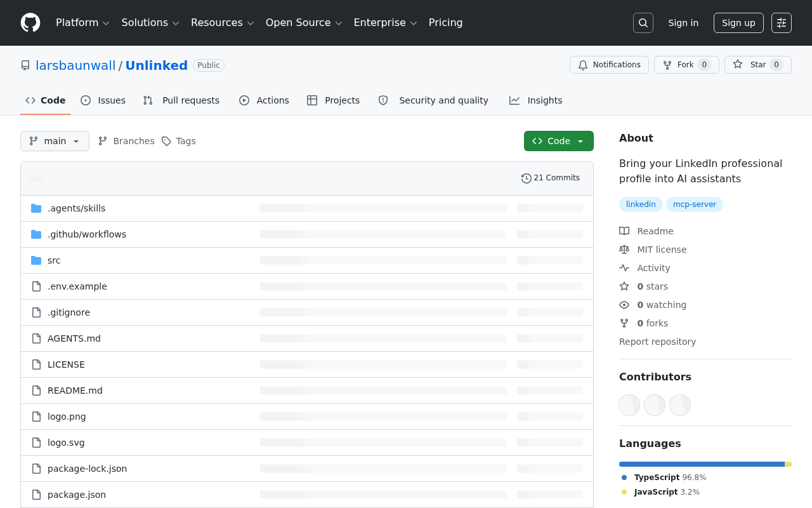Click the package.json file icon
Viewport: 812px width, 508px height.
pyautogui.click(x=36, y=495)
